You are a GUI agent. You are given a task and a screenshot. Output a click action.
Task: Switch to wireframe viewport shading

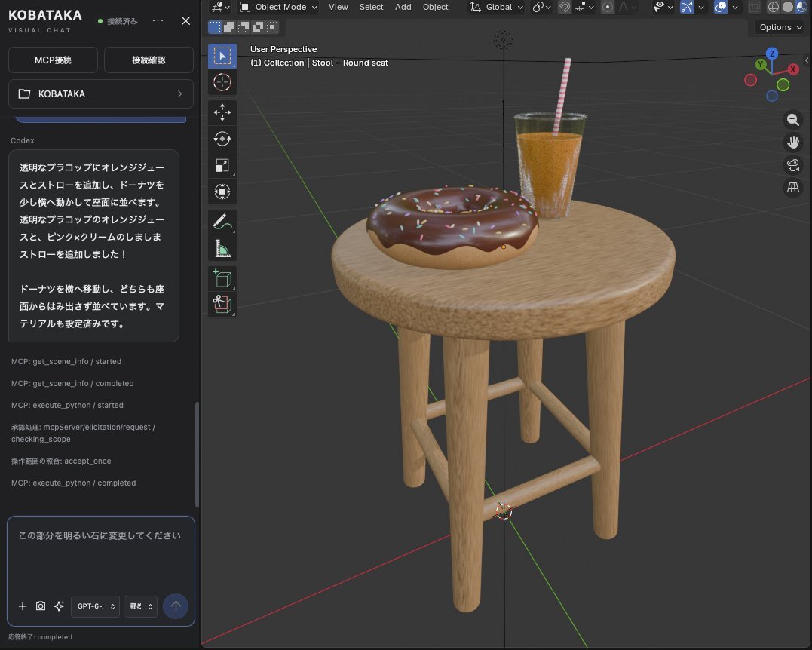(x=773, y=7)
